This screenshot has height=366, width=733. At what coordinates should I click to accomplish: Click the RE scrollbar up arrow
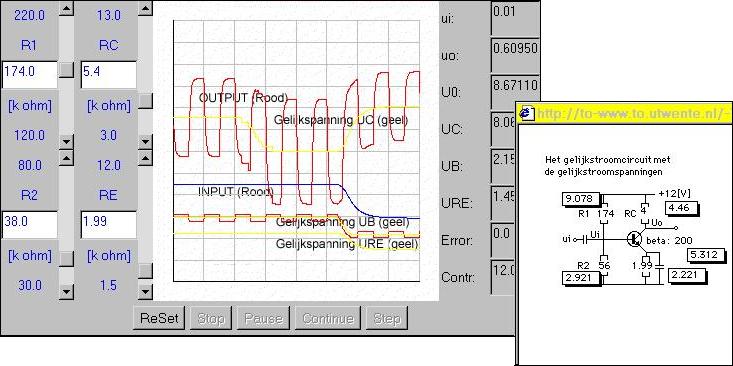(146, 158)
